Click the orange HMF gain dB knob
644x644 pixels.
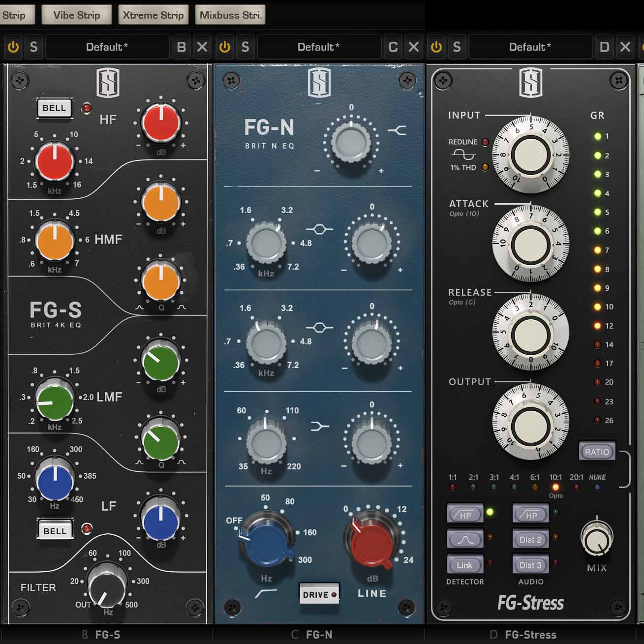click(x=161, y=202)
